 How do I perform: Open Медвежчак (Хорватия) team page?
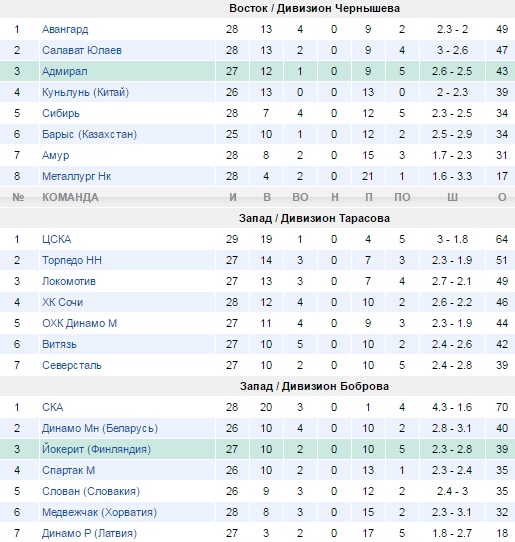point(100,512)
